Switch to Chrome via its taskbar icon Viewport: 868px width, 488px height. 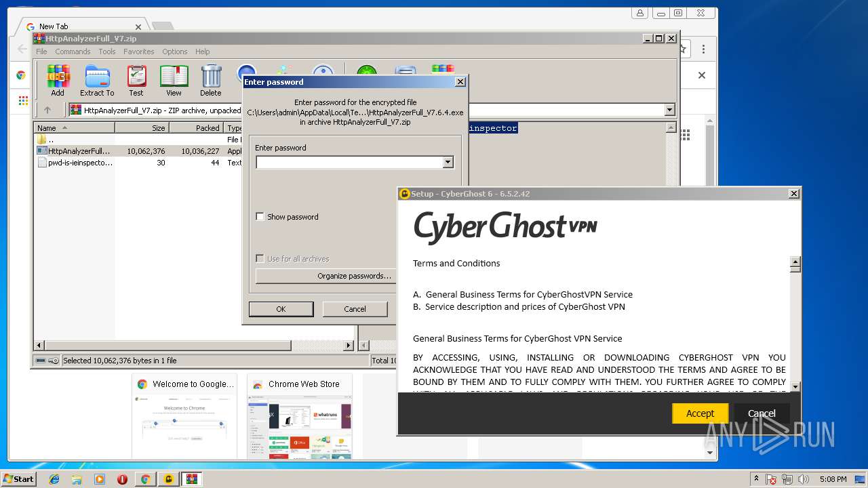coord(145,479)
